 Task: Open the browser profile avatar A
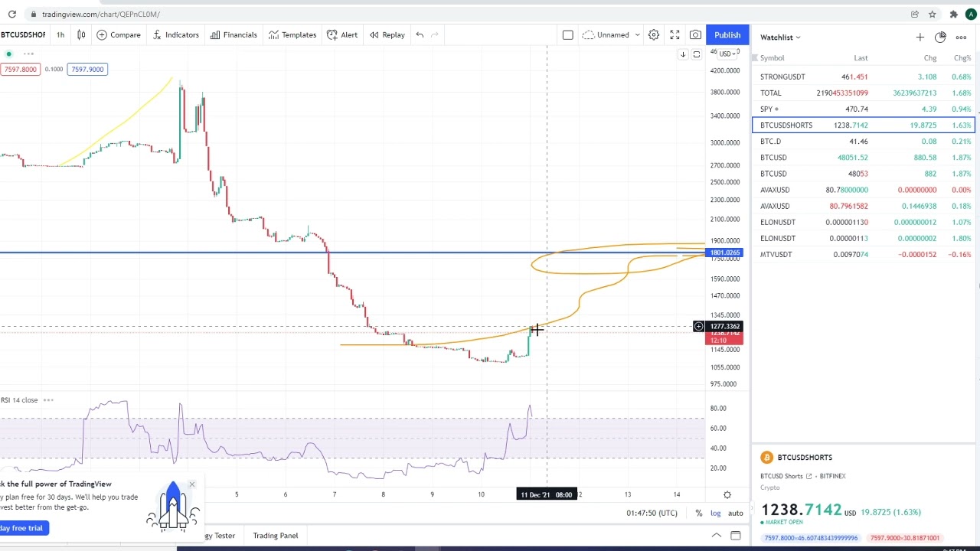coord(971,14)
